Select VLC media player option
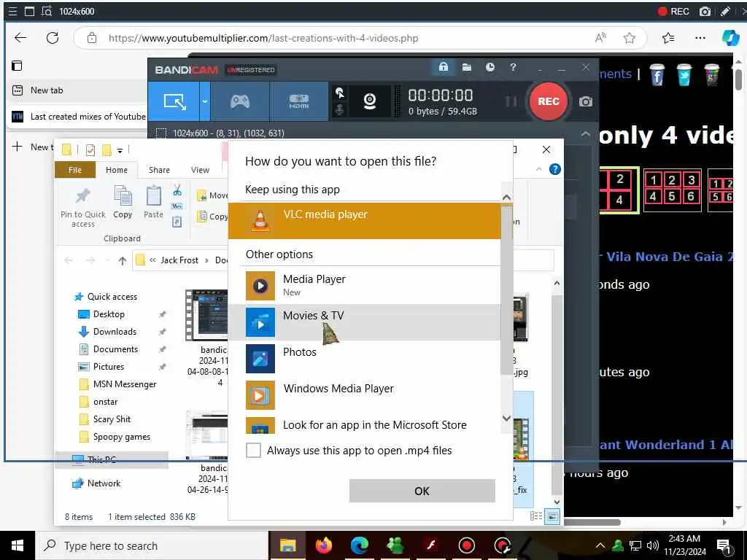747x560 pixels. pyautogui.click(x=365, y=221)
